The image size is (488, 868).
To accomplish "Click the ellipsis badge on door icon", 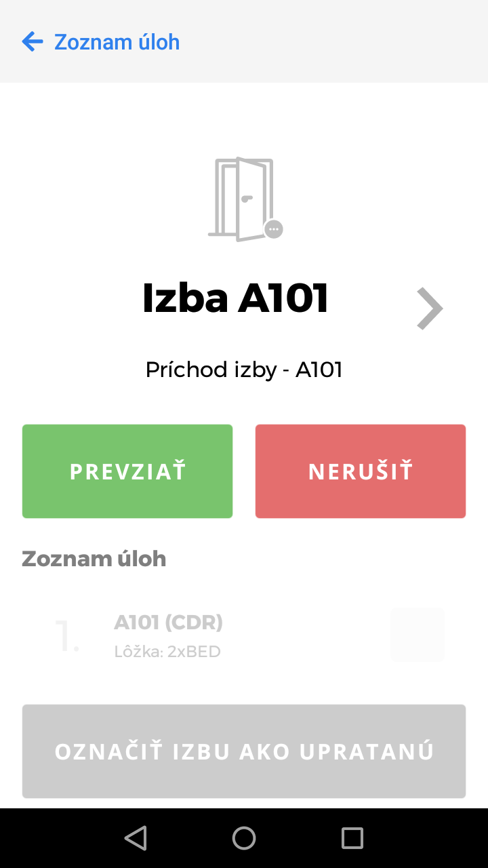I will [x=273, y=229].
